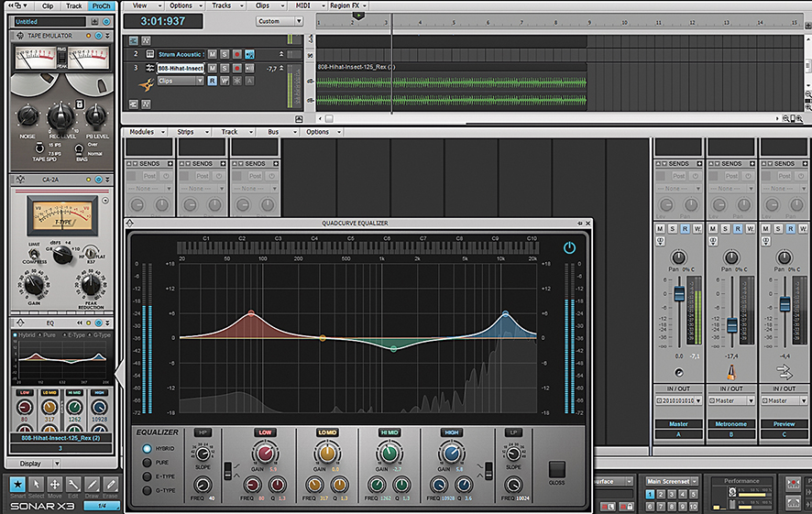Select screenset number 1
Viewport: 812px width, 514px height.
coord(650,495)
